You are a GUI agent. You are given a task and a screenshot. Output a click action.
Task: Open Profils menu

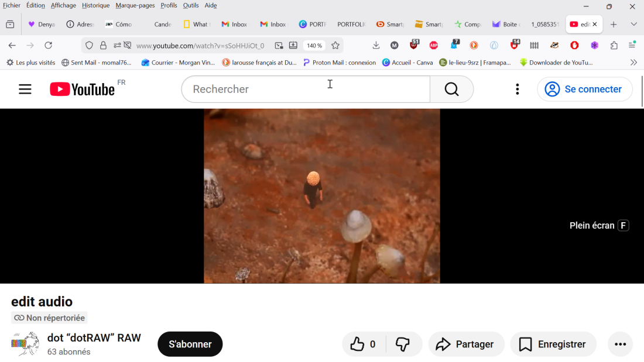pyautogui.click(x=169, y=5)
